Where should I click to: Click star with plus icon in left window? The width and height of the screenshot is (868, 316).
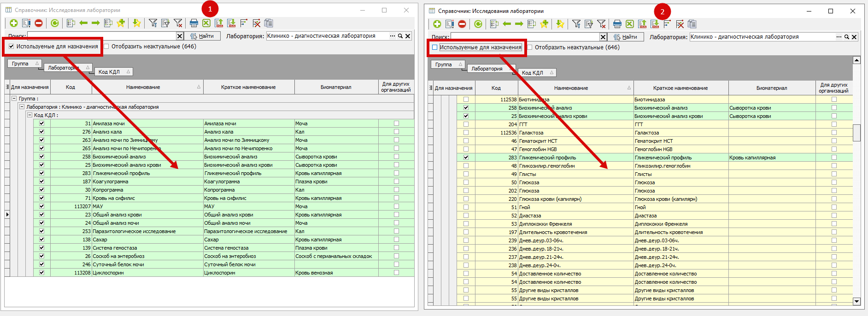(121, 23)
